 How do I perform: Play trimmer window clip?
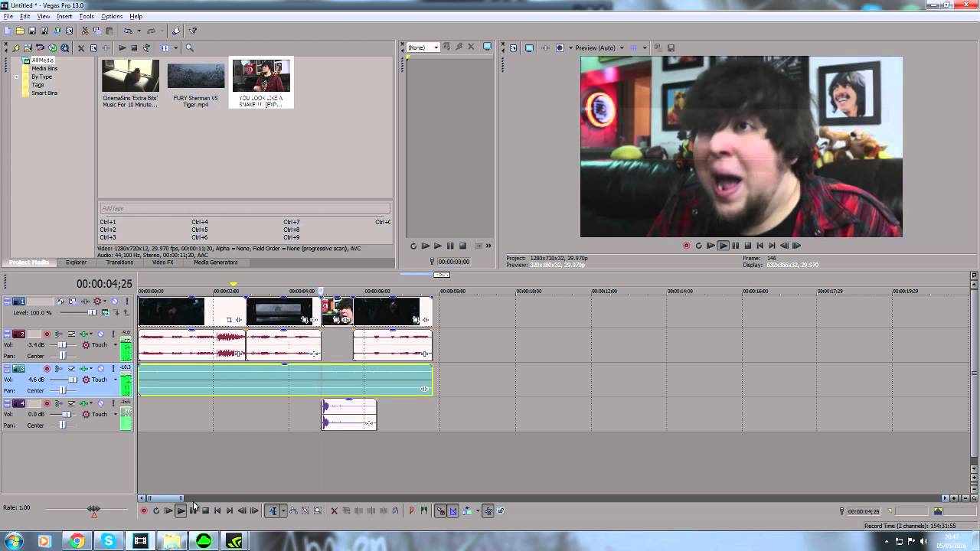pos(437,246)
